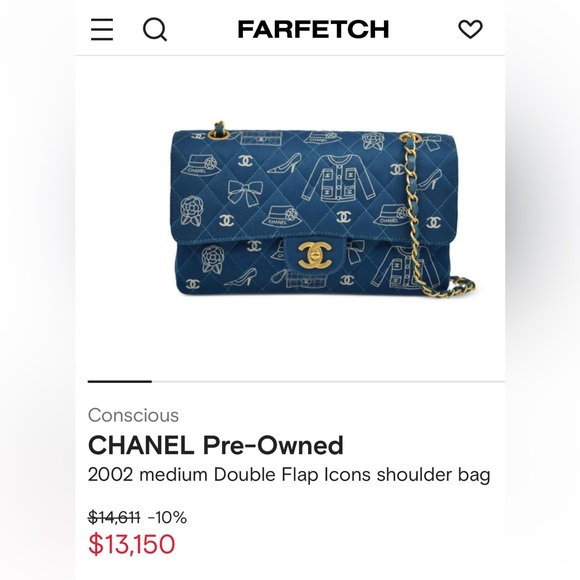Image resolution: width=580 pixels, height=580 pixels.
Task: Open the hamburger navigation menu
Action: pyautogui.click(x=102, y=29)
